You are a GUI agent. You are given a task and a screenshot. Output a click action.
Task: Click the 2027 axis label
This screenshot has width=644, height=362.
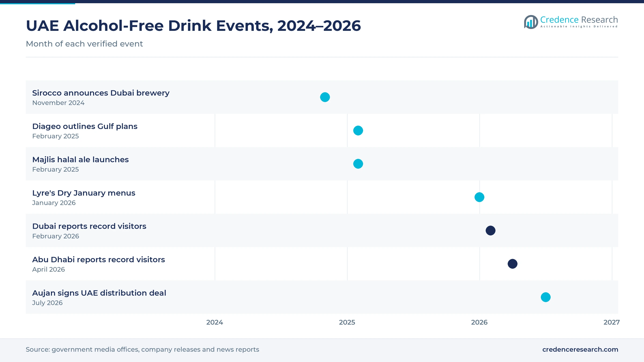[612, 322]
